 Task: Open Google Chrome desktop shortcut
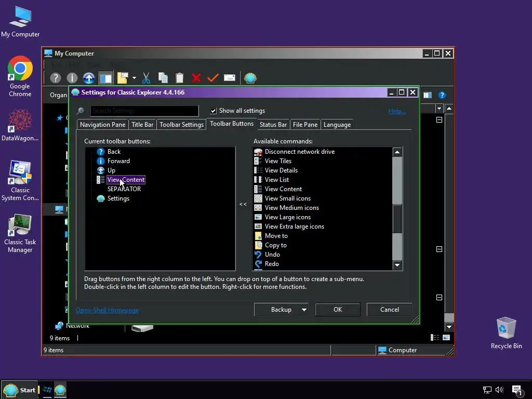coord(20,77)
